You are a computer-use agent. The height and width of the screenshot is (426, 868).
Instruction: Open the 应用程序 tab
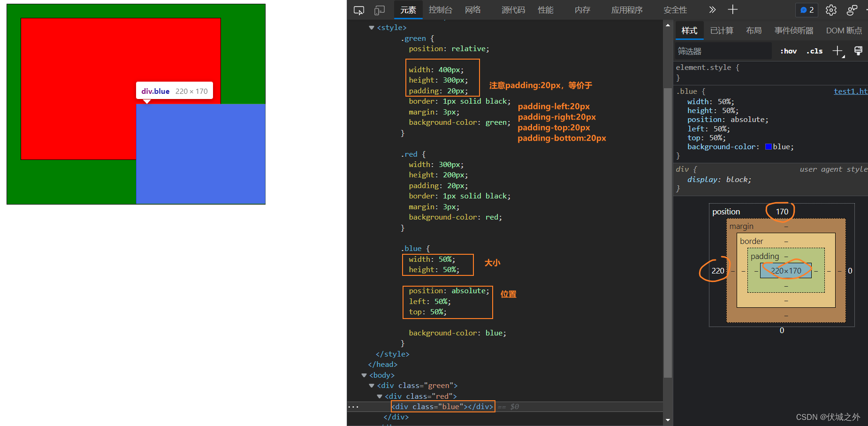click(x=627, y=10)
